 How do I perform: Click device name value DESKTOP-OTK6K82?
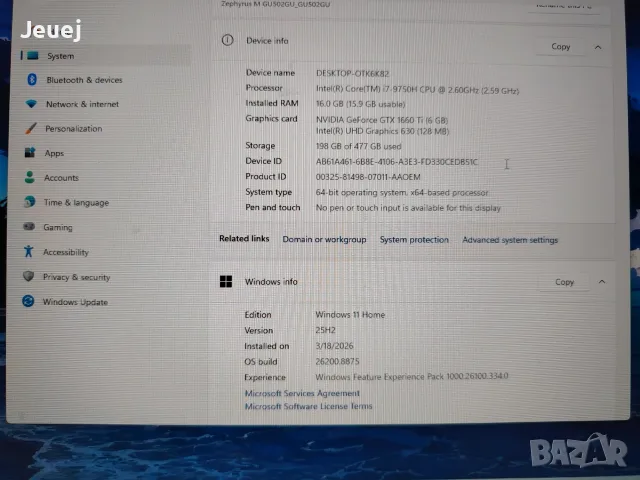352,73
